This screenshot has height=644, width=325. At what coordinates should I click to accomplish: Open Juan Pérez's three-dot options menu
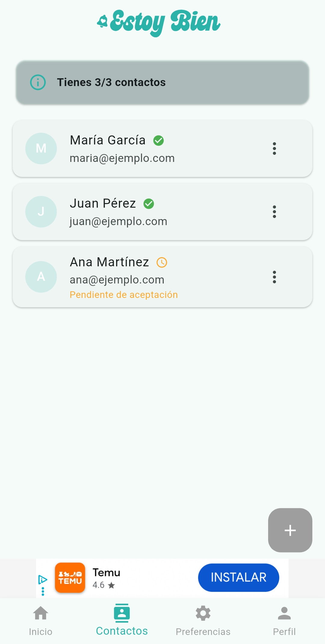274,212
